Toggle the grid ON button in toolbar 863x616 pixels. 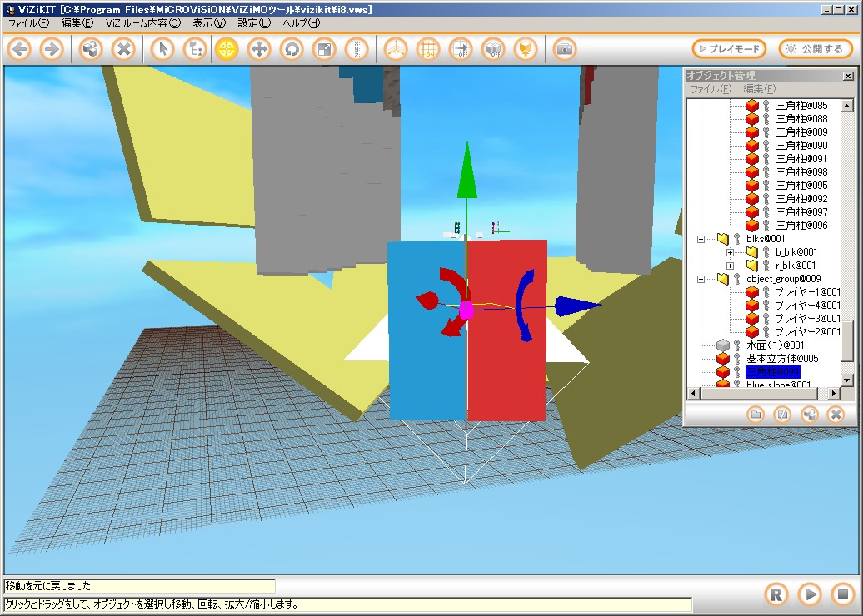428,49
